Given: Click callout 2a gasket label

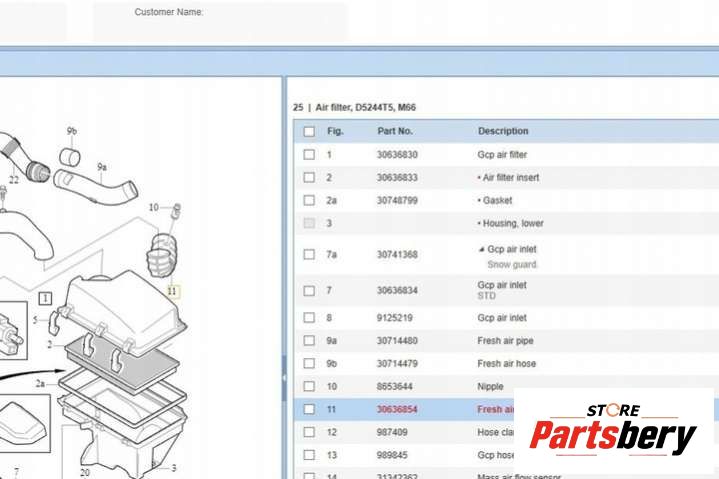Looking at the screenshot, I should (40, 382).
